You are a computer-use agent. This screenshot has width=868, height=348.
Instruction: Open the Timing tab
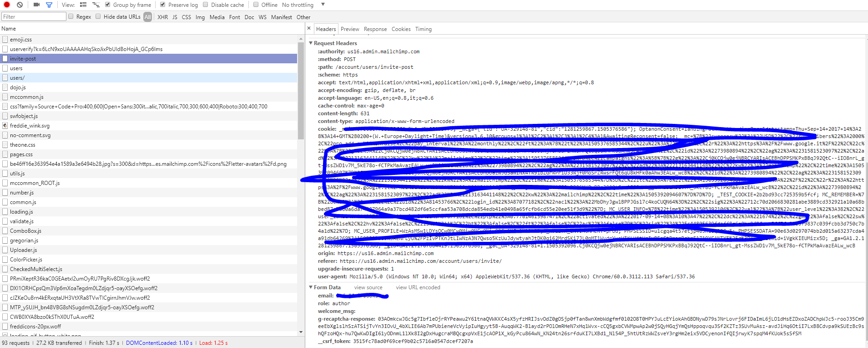[424, 29]
